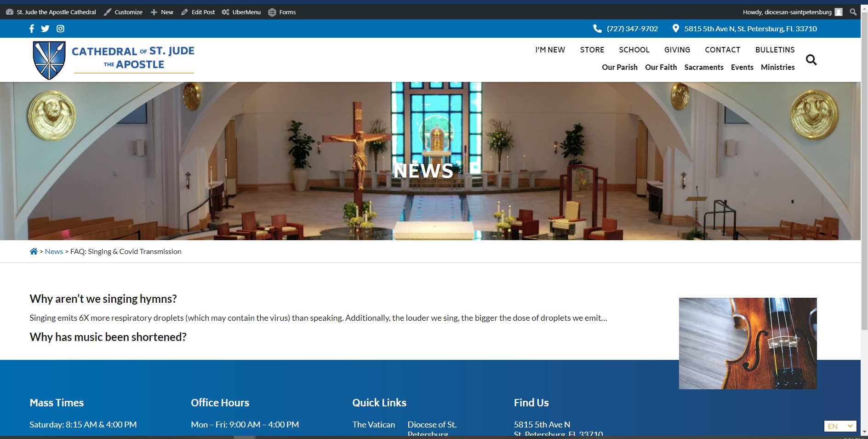Screen dimensions: 868x439
Task: Open the Sacraments menu item
Action: click(x=703, y=67)
